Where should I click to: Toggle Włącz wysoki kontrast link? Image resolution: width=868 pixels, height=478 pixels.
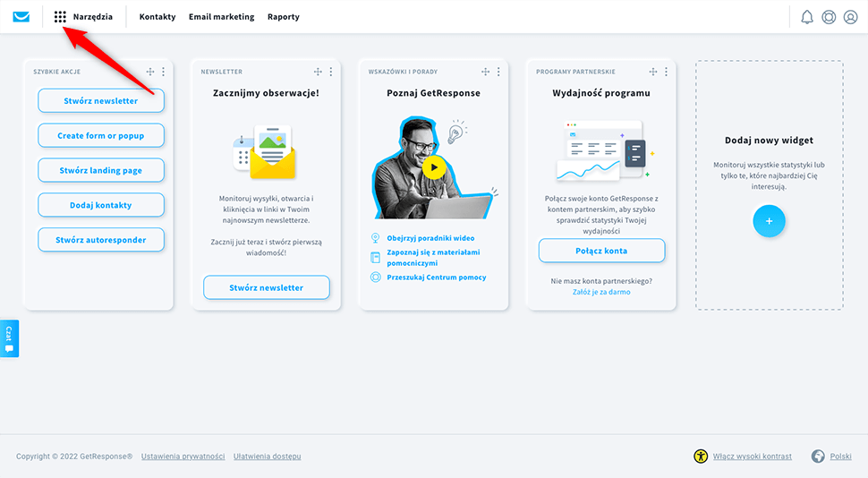tap(753, 457)
